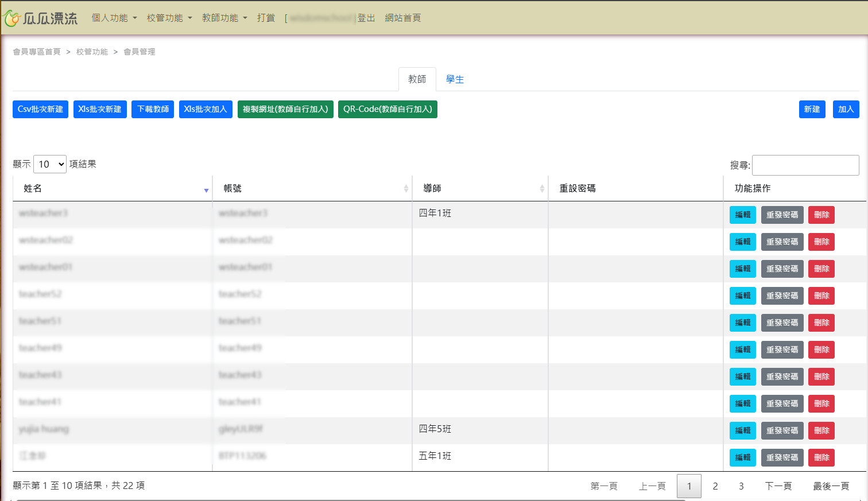Resend password for 四年5班 teacher
Viewport: 868px width, 501px height.
782,430
